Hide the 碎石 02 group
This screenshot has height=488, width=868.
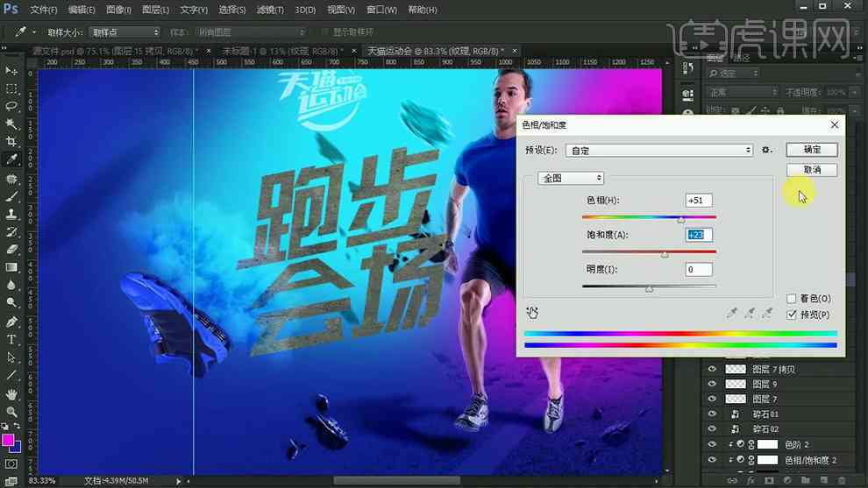point(712,428)
